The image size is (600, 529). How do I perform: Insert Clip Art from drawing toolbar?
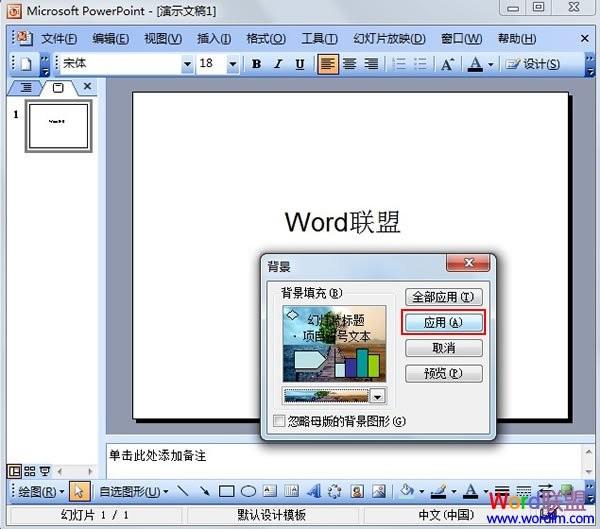[x=357, y=491]
